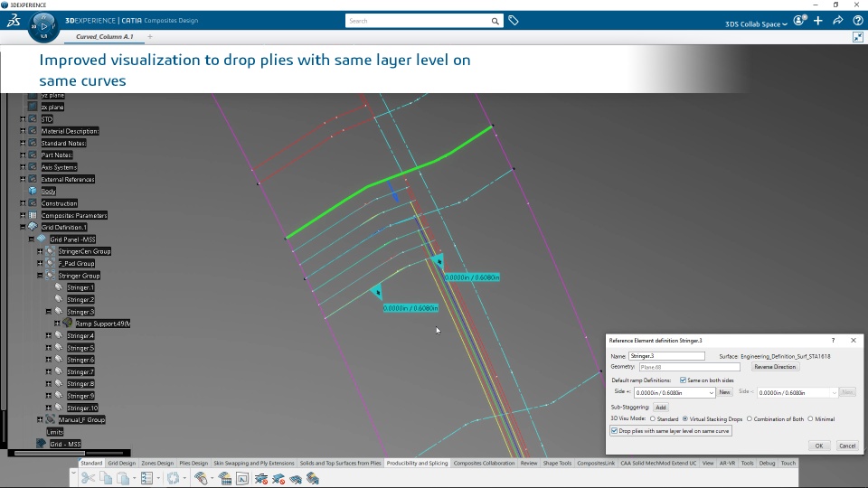Click the first ply icon with red prohibition mark
The height and width of the screenshot is (488, 868).
260,479
